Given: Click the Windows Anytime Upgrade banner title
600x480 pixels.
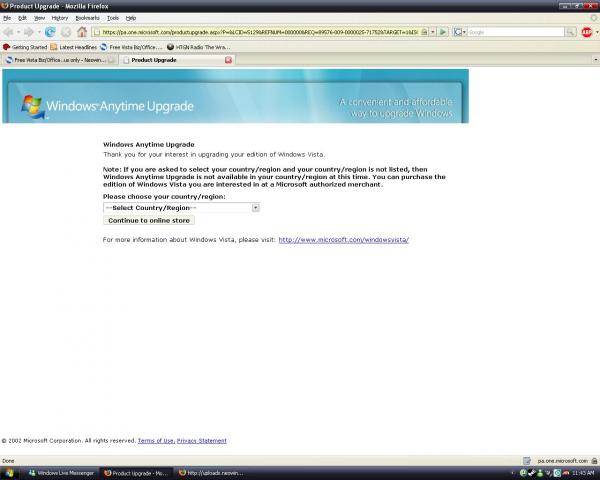Looking at the screenshot, I should [x=120, y=106].
